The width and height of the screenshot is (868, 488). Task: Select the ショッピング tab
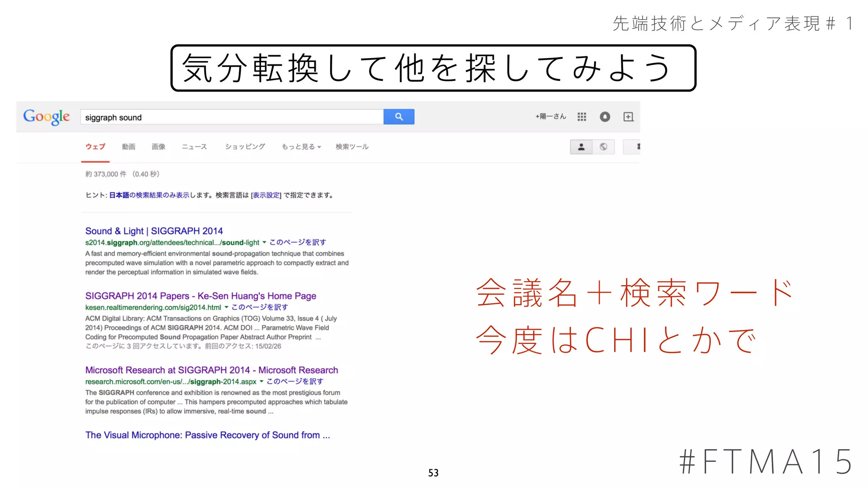[245, 147]
